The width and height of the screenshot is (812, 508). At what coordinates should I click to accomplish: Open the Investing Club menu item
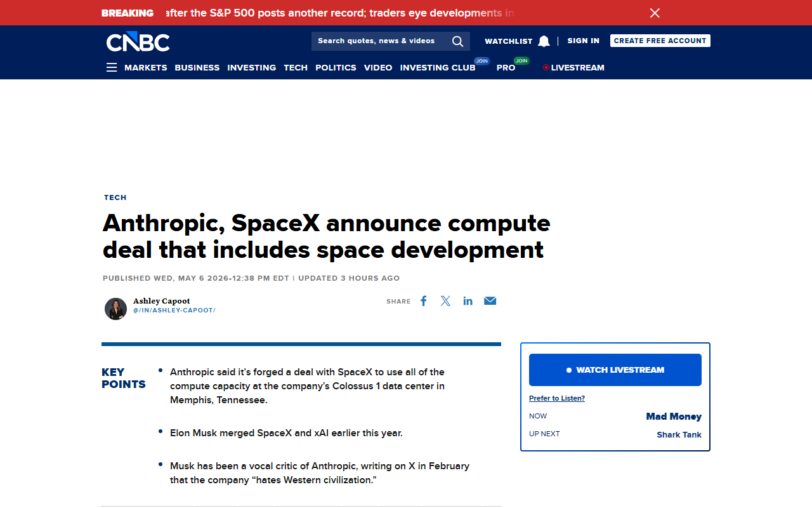[x=438, y=67]
